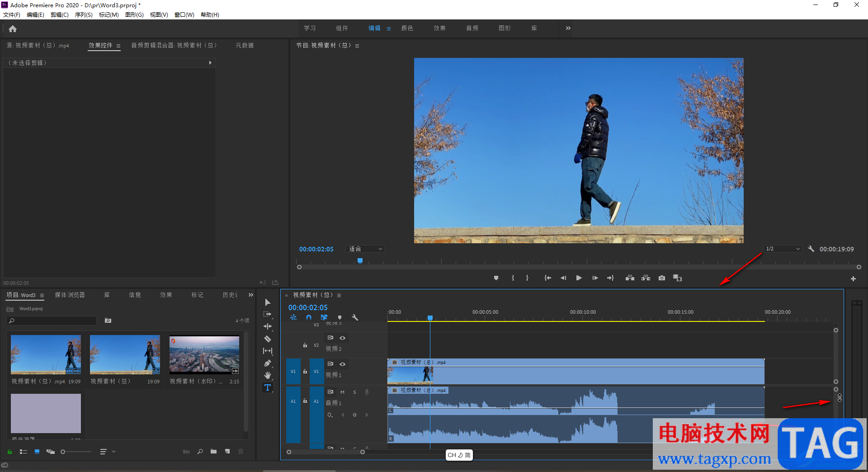
Task: Click the New Bin folder icon
Action: (213, 451)
